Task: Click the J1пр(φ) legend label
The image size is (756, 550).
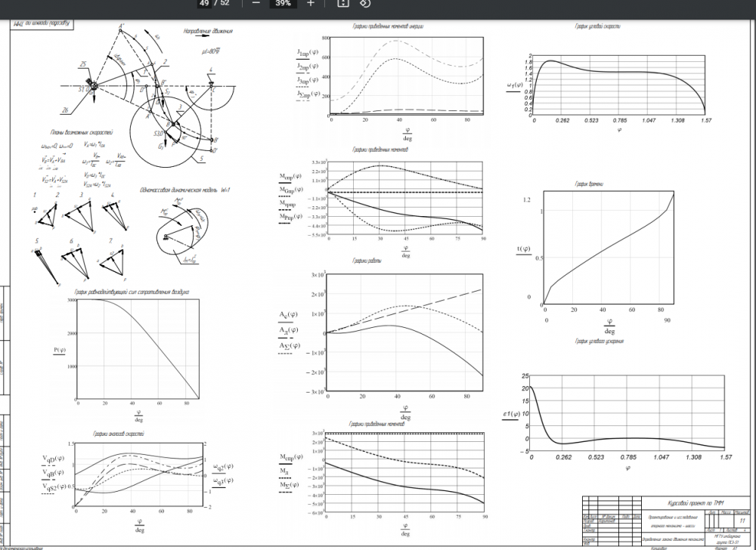Action: [x=307, y=52]
